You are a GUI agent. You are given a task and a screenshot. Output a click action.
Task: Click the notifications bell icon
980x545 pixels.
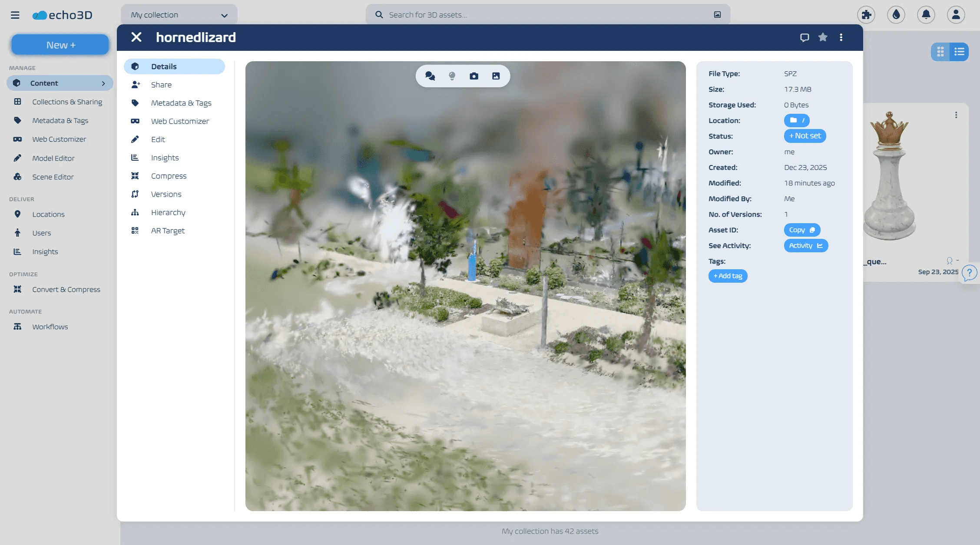(x=926, y=15)
